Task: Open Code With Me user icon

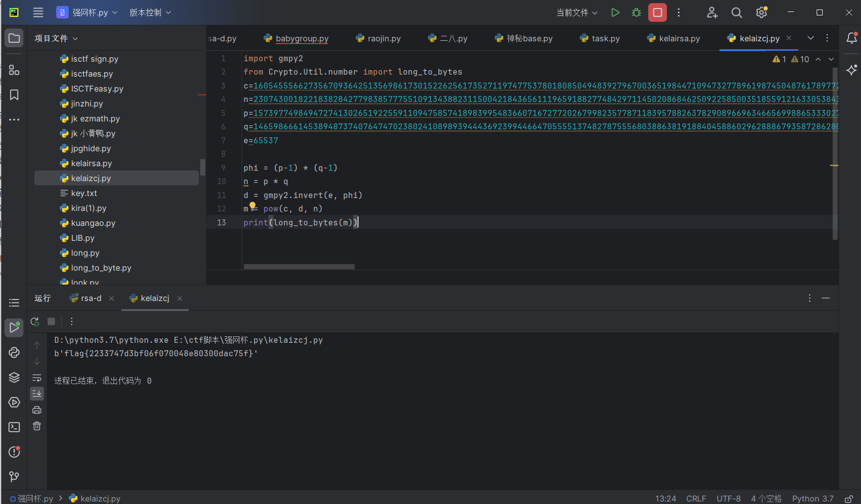Action: (x=712, y=12)
